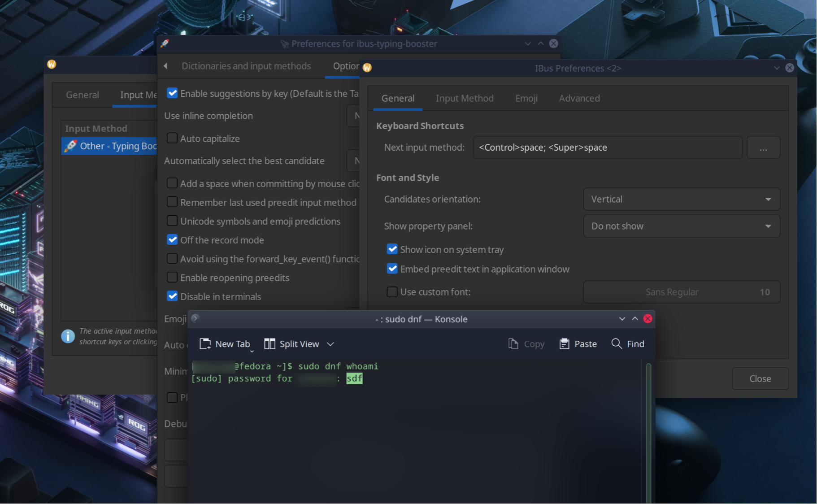This screenshot has height=504, width=817.
Task: Click the Close button in IBus Preferences
Action: click(760, 378)
